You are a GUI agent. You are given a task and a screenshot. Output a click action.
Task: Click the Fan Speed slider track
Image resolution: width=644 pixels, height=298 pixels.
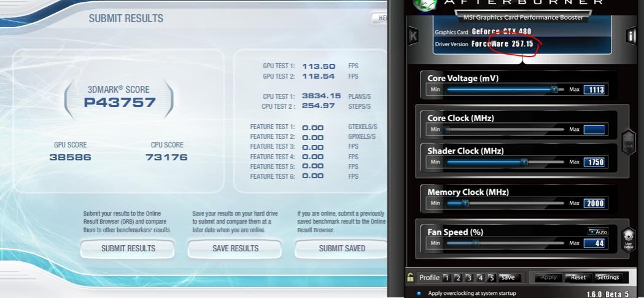pos(505,243)
